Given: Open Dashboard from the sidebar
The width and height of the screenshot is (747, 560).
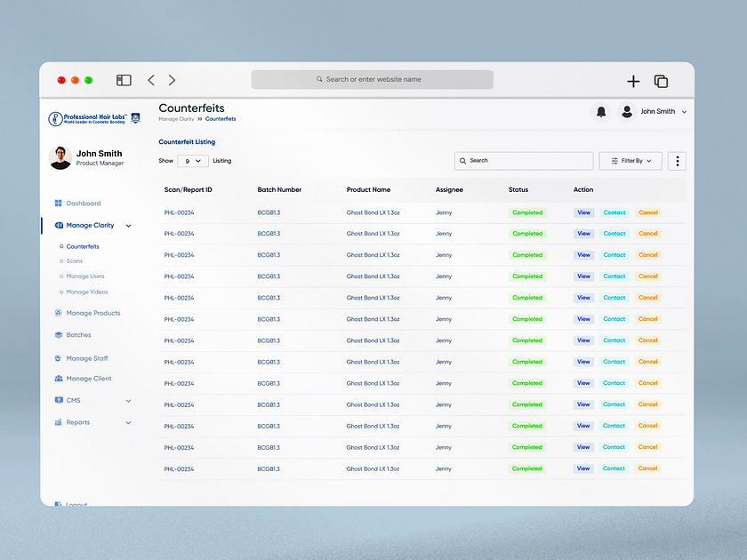Looking at the screenshot, I should [x=83, y=204].
